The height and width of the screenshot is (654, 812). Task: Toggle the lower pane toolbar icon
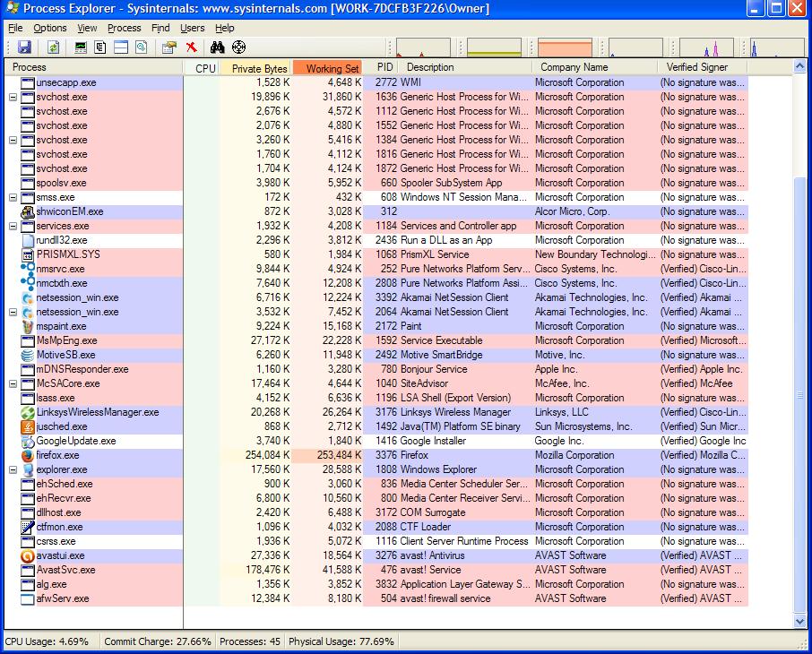(x=121, y=47)
